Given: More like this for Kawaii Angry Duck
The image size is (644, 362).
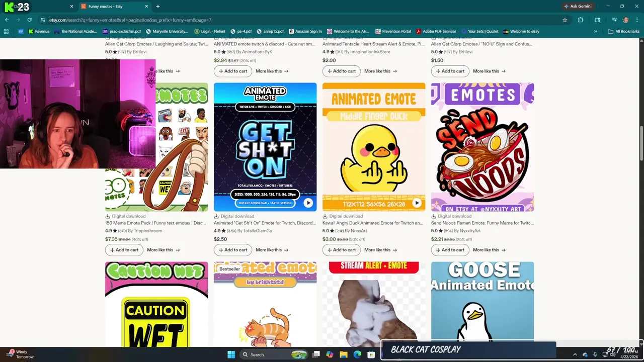Looking at the screenshot, I should pos(380,250).
